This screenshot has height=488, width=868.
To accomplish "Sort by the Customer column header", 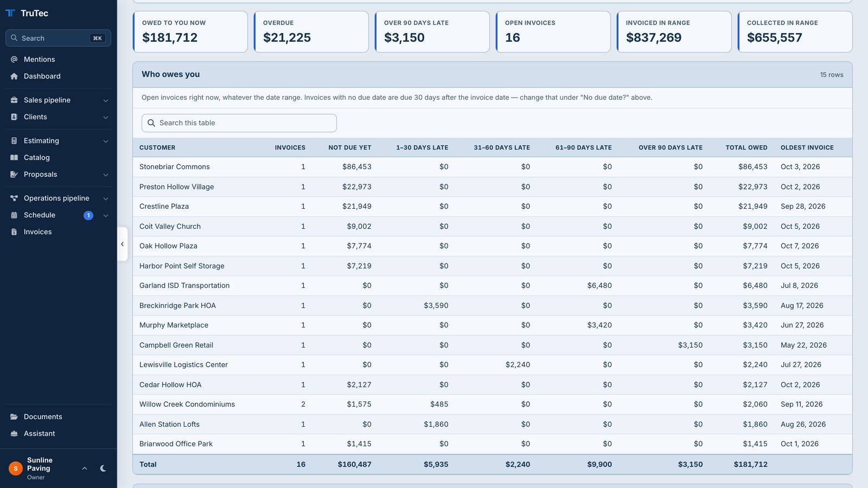I will coord(157,147).
